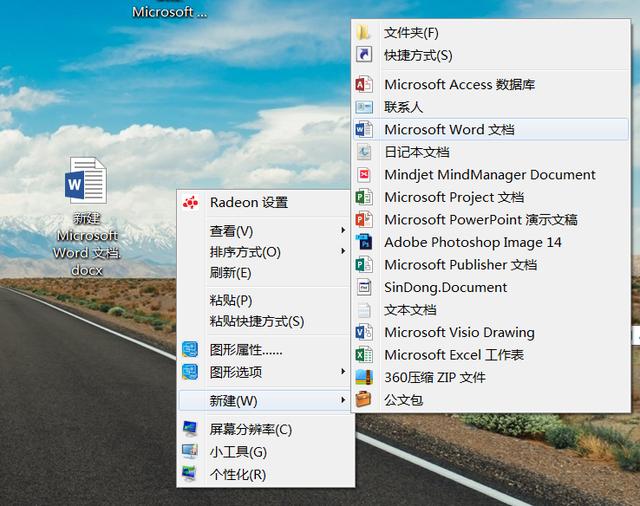This screenshot has width=640, height=506.
Task: Click the 新建(W) menu label
Action: click(233, 401)
